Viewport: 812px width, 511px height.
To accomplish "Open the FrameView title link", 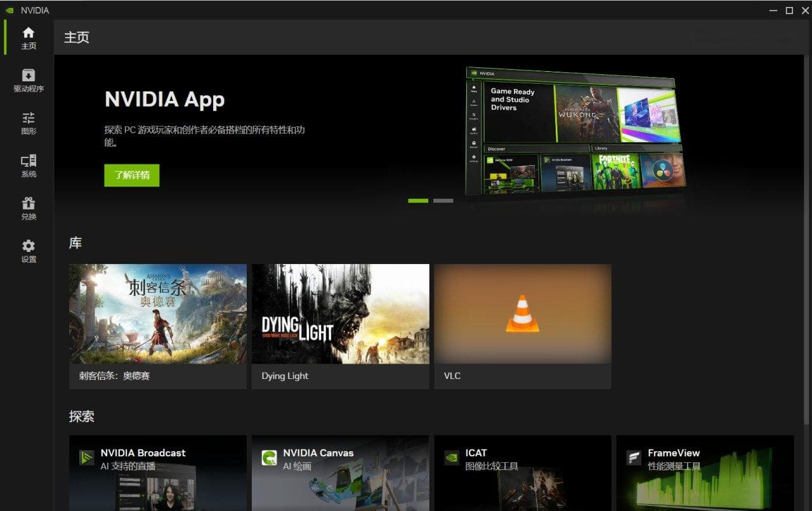I will (x=674, y=453).
